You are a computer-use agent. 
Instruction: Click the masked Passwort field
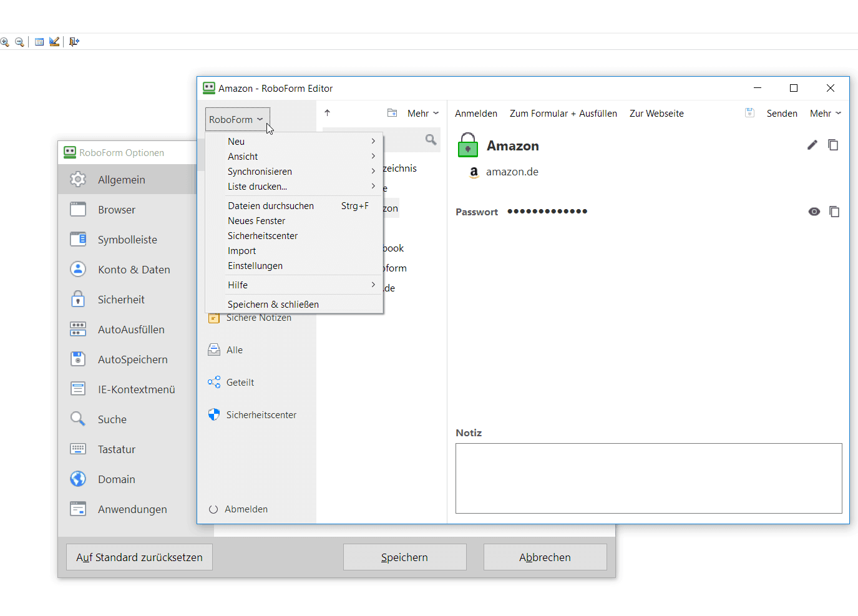click(x=547, y=212)
